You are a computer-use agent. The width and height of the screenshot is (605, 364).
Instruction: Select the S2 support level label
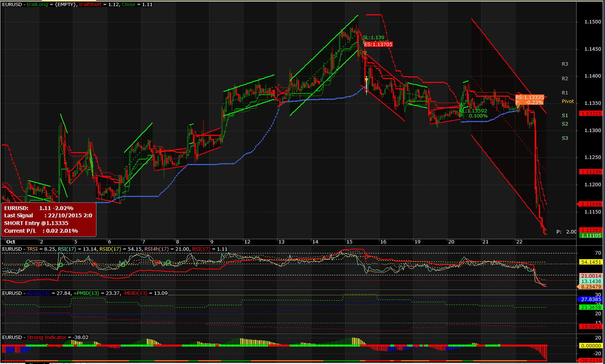click(565, 124)
